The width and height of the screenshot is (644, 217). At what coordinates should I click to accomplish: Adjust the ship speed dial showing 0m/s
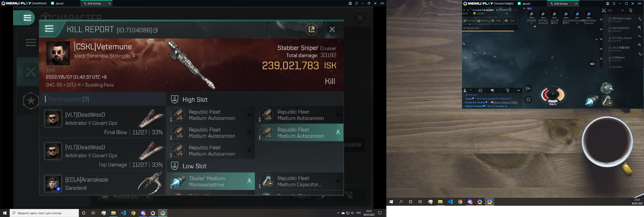tap(553, 95)
